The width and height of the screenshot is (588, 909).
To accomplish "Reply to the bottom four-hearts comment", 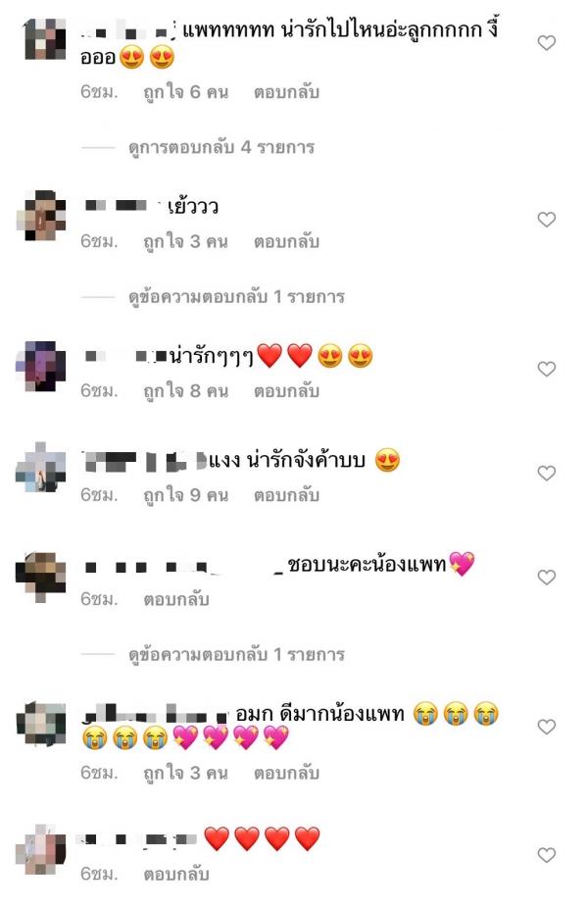I will point(176,874).
